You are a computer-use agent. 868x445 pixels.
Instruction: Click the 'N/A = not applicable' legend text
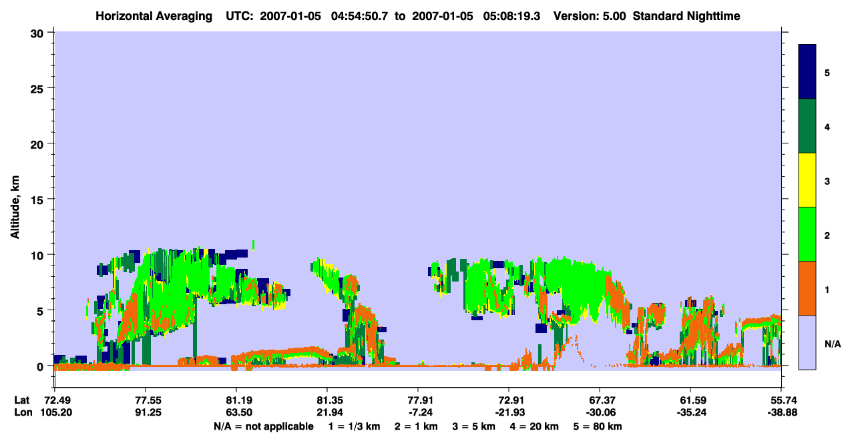[263, 426]
